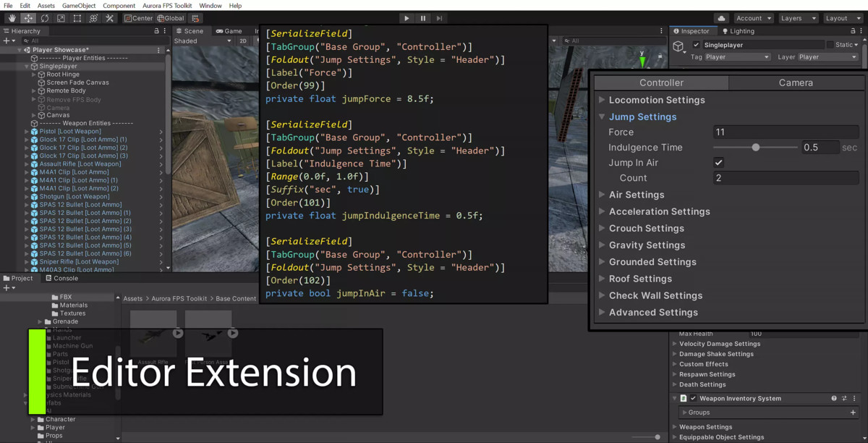Image resolution: width=868 pixels, height=443 pixels.
Task: Click the Weapon Inventory System help icon
Action: click(x=834, y=399)
